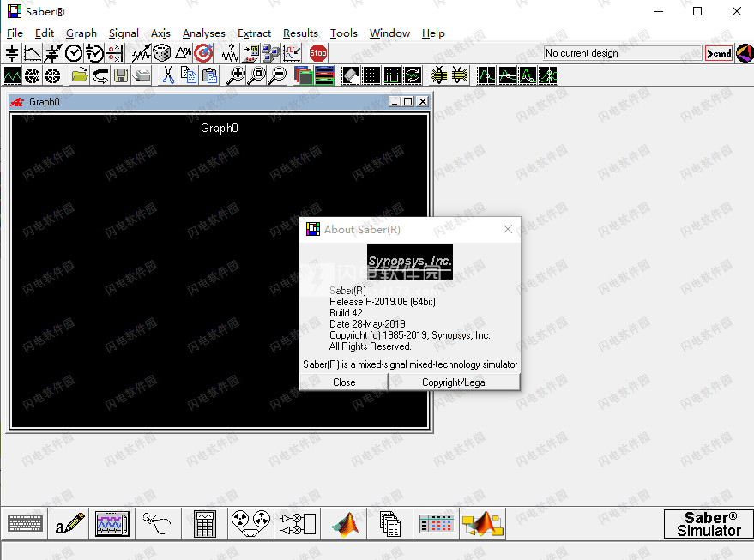The image size is (754, 560).
Task: Dismiss About Saber dialog with X
Action: click(x=507, y=229)
